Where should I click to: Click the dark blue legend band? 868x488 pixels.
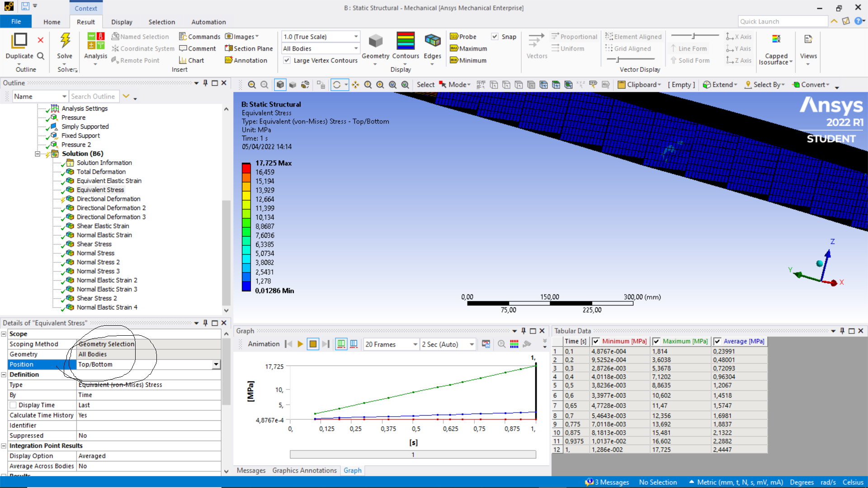pos(246,286)
